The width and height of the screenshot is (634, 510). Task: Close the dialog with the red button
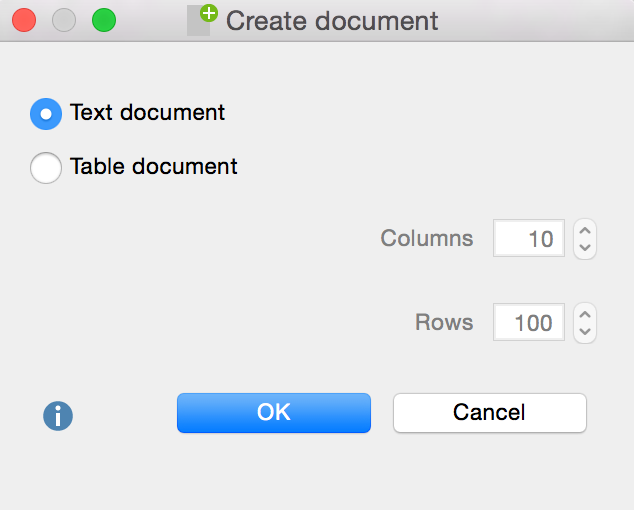(x=24, y=20)
